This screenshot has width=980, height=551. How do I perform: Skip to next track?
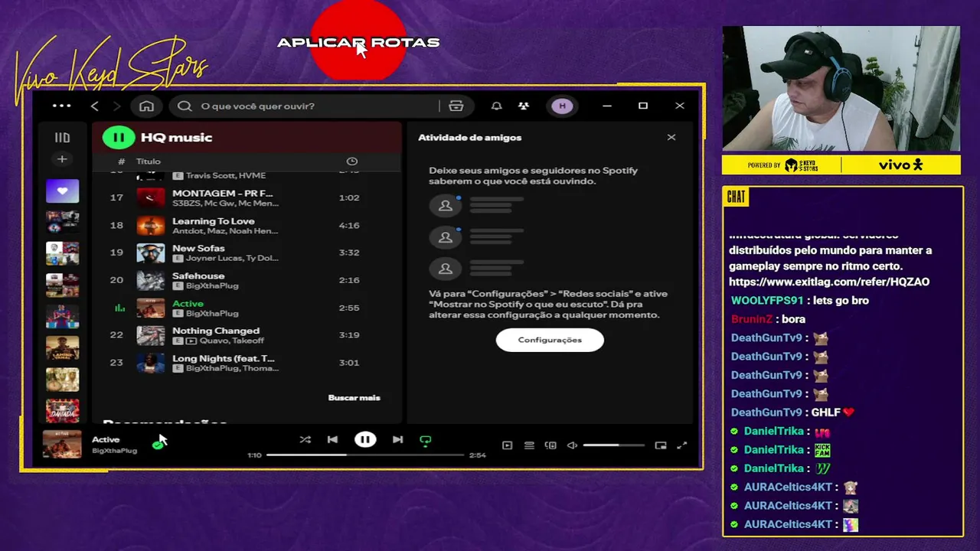(x=397, y=440)
